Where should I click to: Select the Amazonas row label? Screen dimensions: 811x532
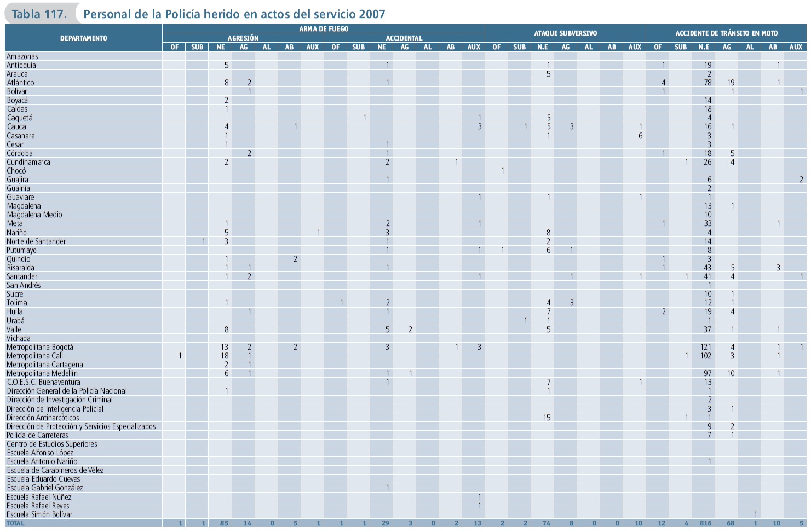coord(22,56)
